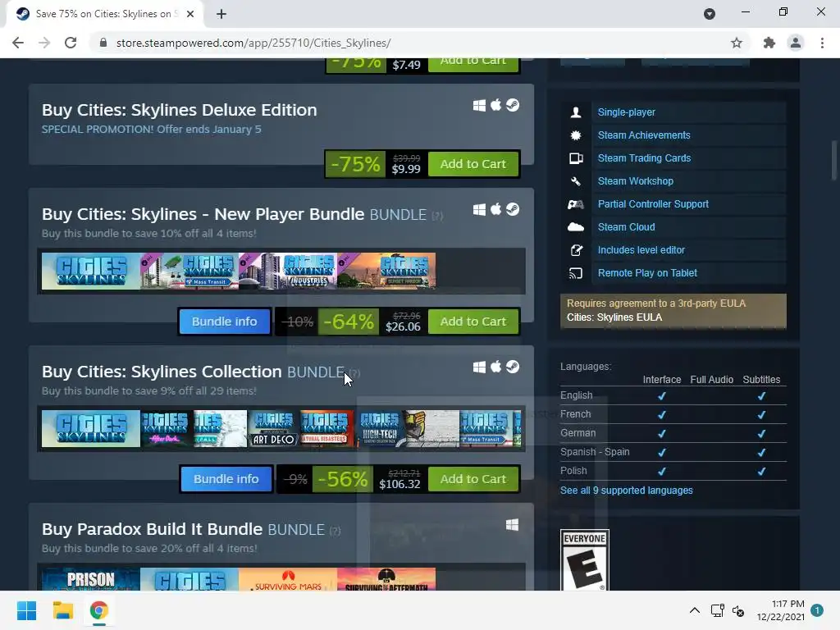The image size is (840, 630).
Task: Click the site lock security icon
Action: pos(103,43)
